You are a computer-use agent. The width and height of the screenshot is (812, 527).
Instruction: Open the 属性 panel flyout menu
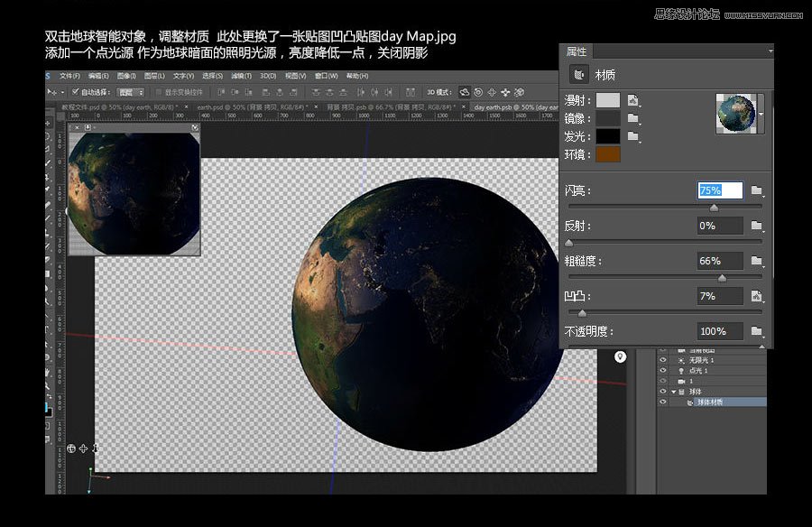point(770,51)
